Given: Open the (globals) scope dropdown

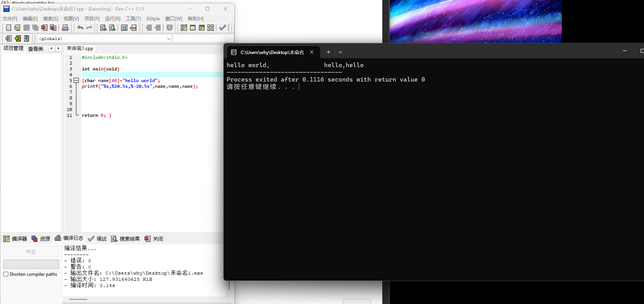Looking at the screenshot, I should click(x=168, y=39).
